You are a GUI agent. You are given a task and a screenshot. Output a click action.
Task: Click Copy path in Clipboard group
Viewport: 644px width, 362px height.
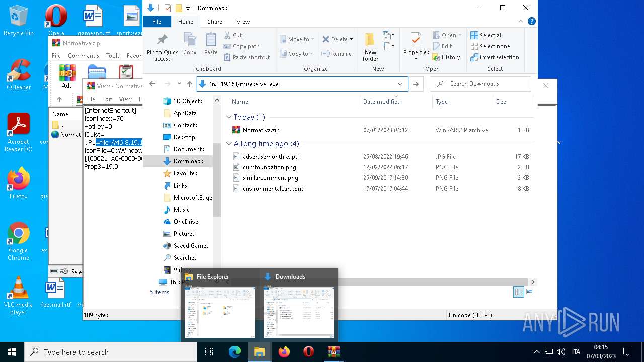[x=242, y=46]
